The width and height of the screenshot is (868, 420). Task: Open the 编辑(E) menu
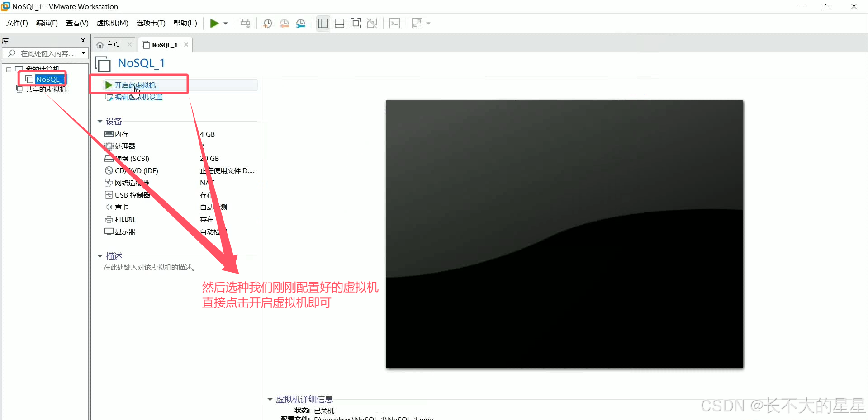(47, 23)
